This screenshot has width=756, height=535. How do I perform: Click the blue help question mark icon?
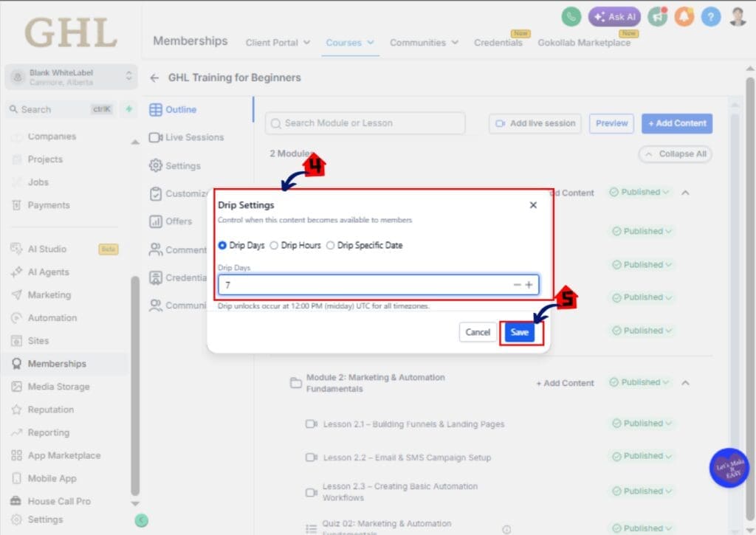coord(711,17)
